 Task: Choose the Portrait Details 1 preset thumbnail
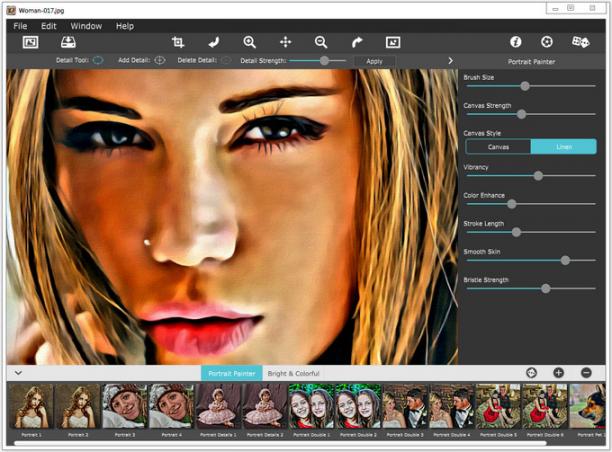[218, 406]
